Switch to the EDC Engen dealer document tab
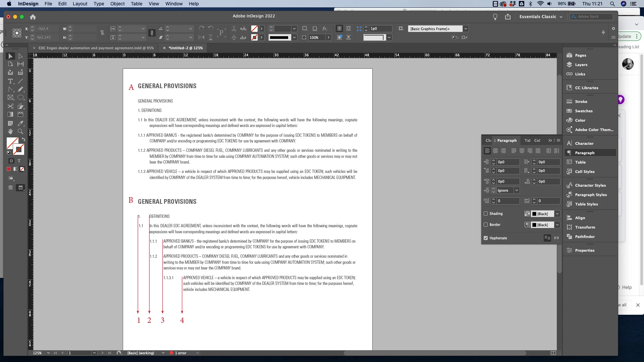 96,48
